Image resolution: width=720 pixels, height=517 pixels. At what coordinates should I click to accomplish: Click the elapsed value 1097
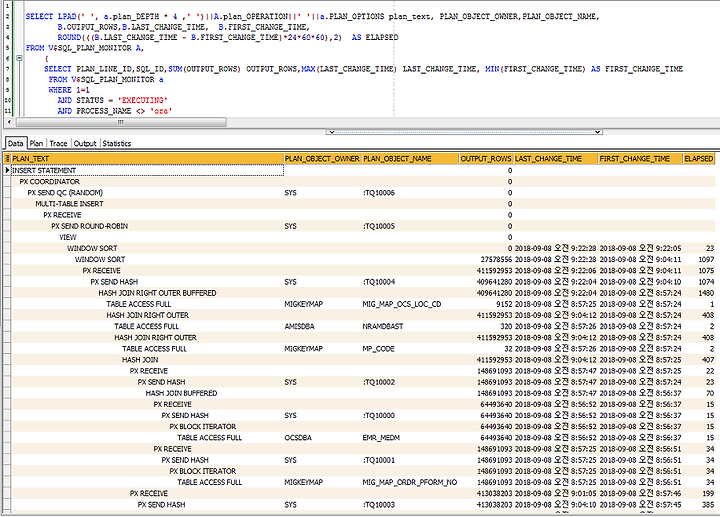click(x=699, y=259)
